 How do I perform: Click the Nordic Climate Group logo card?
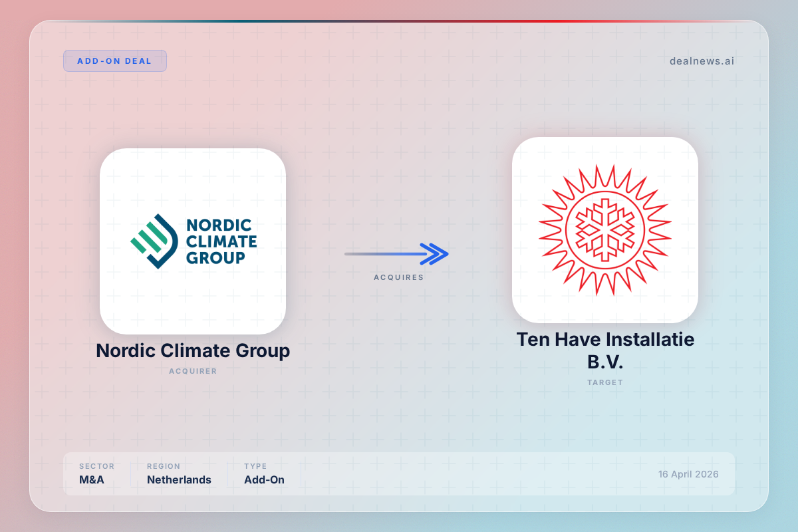click(x=193, y=241)
